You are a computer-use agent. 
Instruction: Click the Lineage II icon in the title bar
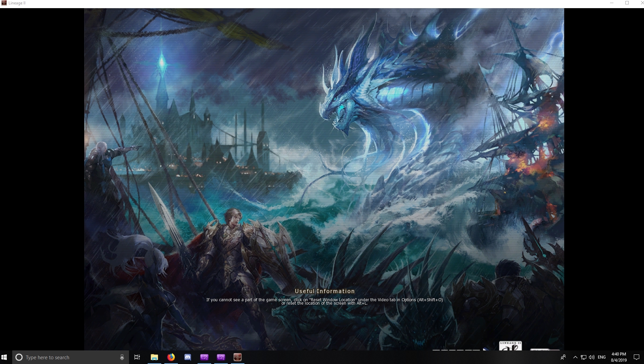4,3
